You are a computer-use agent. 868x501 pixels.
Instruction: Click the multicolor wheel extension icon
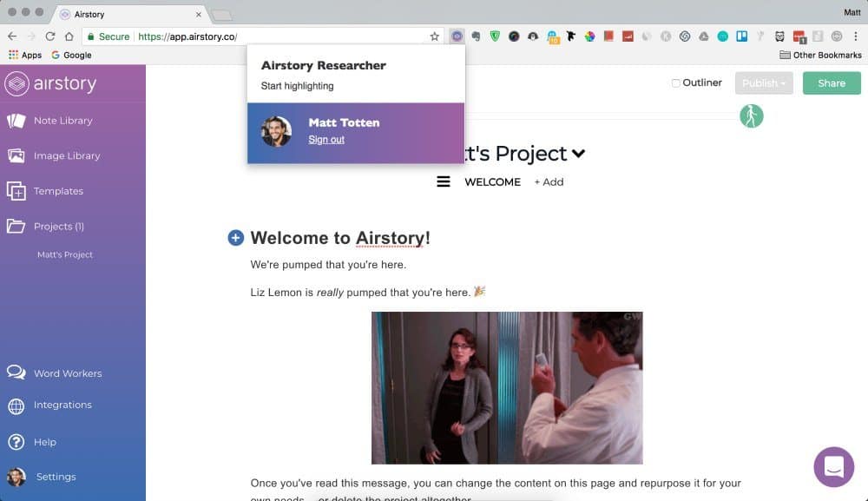(589, 36)
